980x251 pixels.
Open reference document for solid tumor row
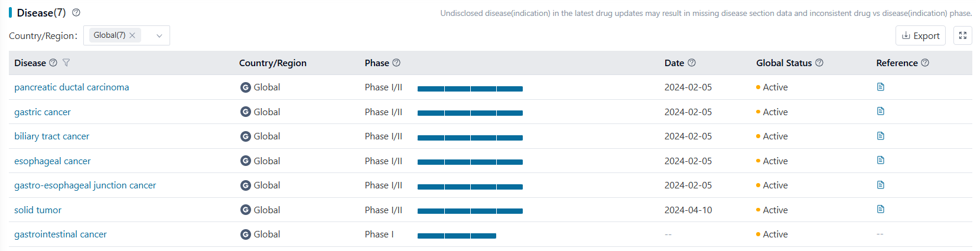[880, 209]
